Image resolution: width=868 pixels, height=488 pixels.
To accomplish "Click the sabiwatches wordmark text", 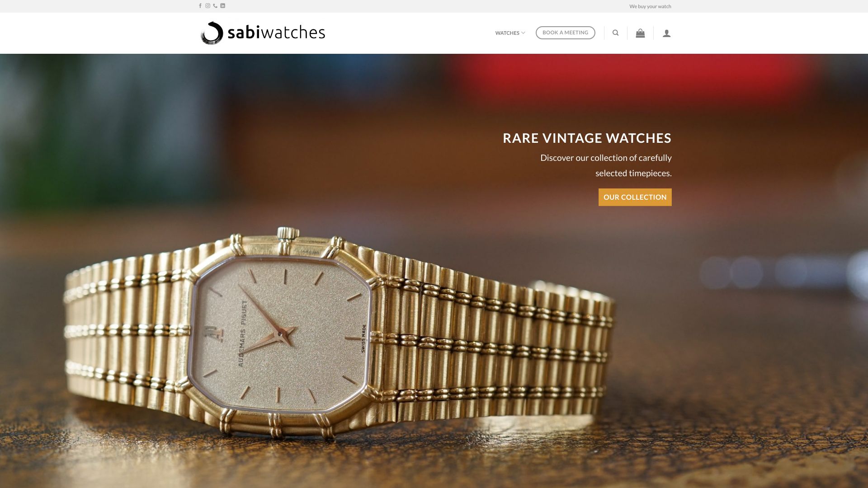I will coord(276,33).
